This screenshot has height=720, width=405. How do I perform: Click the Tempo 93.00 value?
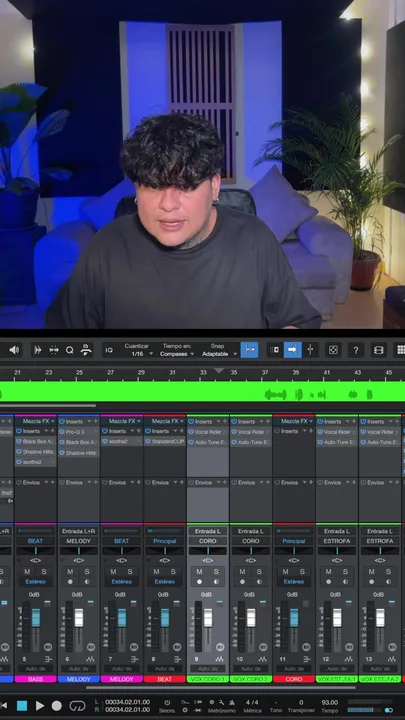330,703
